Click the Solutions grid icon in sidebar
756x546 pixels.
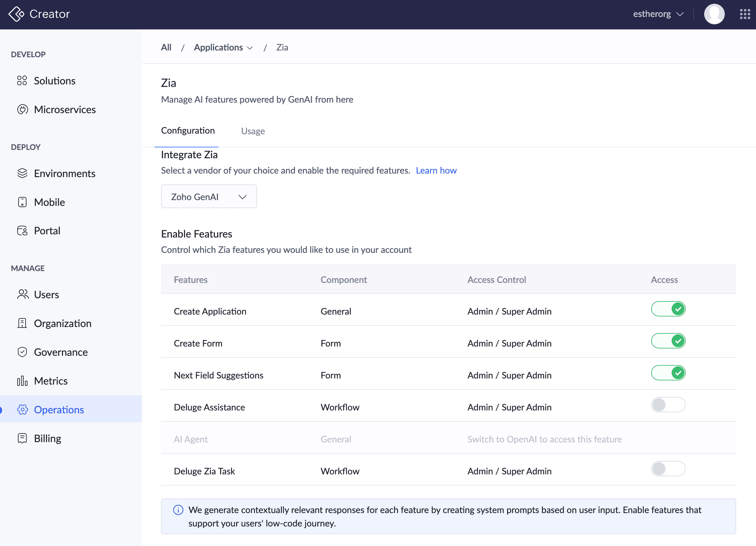pyautogui.click(x=22, y=81)
